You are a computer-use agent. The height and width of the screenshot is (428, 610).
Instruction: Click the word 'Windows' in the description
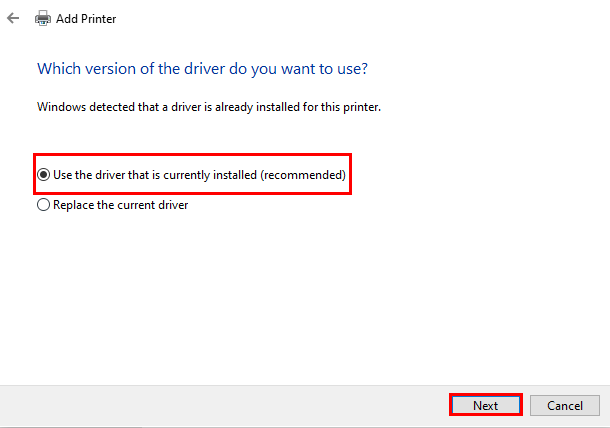tap(61, 107)
